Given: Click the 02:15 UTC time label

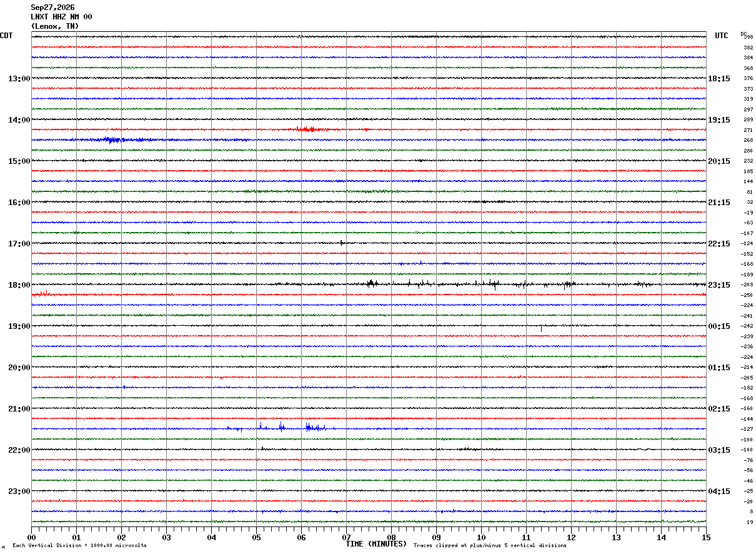Looking at the screenshot, I should pos(719,409).
